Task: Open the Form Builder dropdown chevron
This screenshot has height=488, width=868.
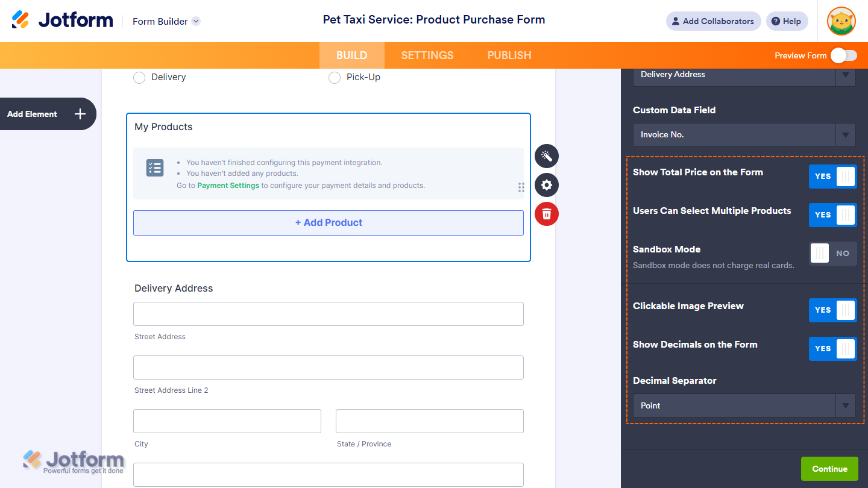Action: click(196, 21)
